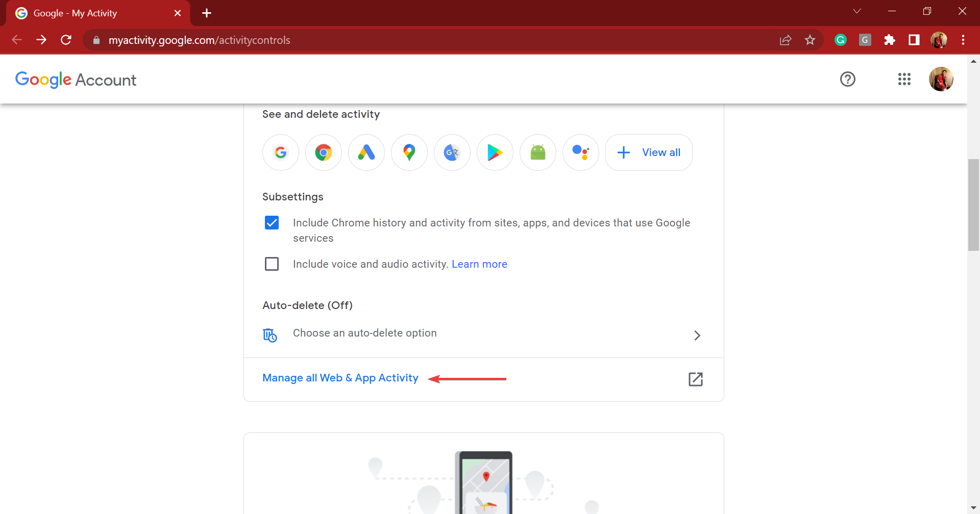Click View all activity button
The height and width of the screenshot is (514, 980).
tap(649, 152)
